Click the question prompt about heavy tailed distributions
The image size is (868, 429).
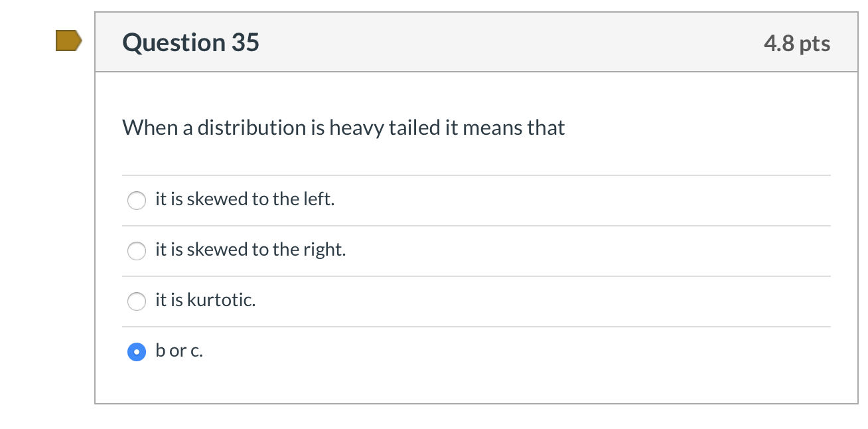(x=343, y=127)
